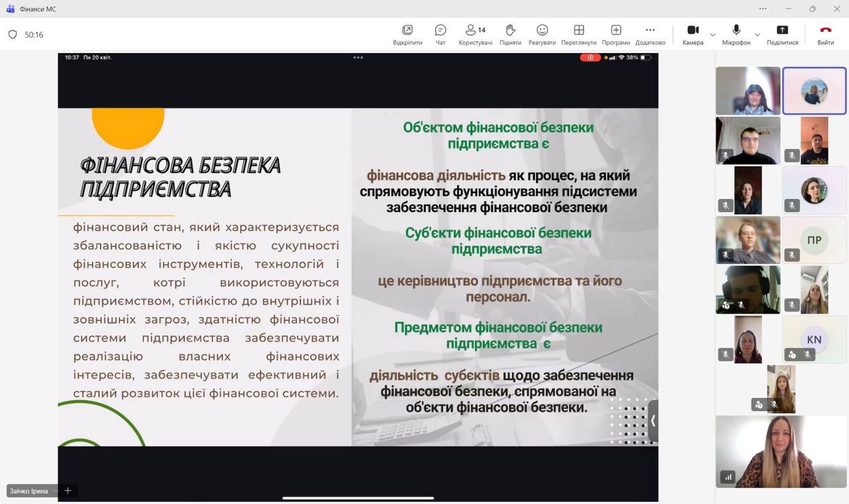Toggle the Камера camera on or off

[x=692, y=34]
